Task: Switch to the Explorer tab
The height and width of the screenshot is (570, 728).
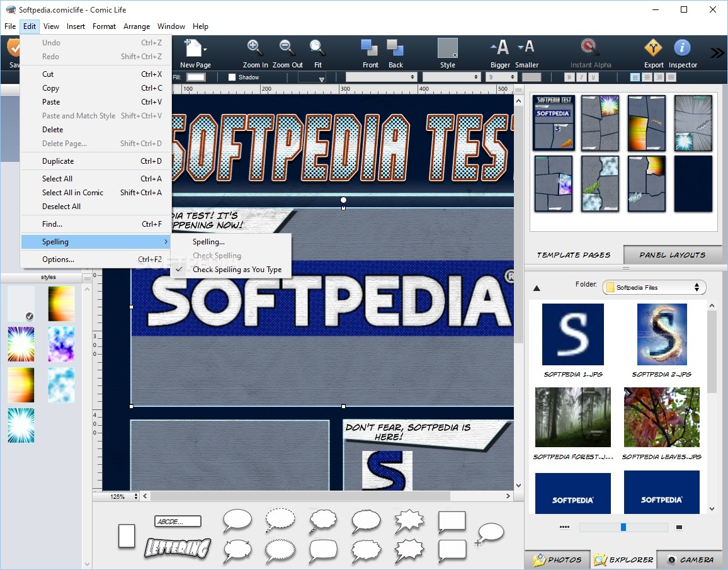Action: coord(624,559)
